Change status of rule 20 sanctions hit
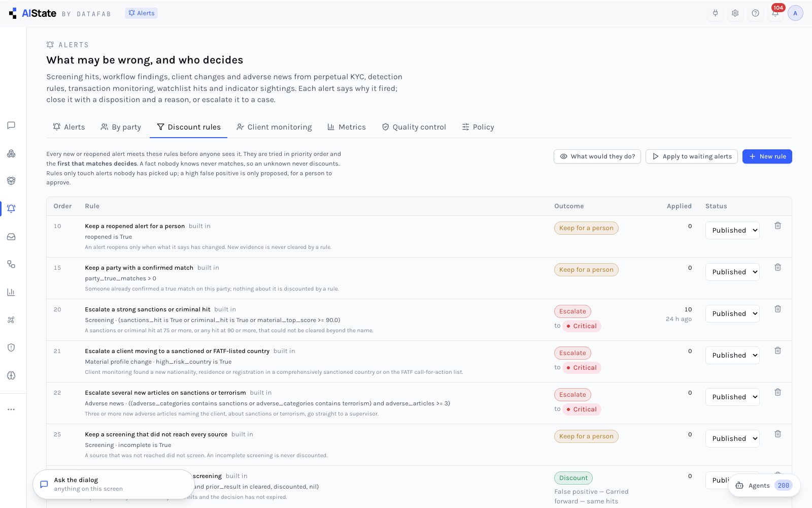 click(732, 313)
